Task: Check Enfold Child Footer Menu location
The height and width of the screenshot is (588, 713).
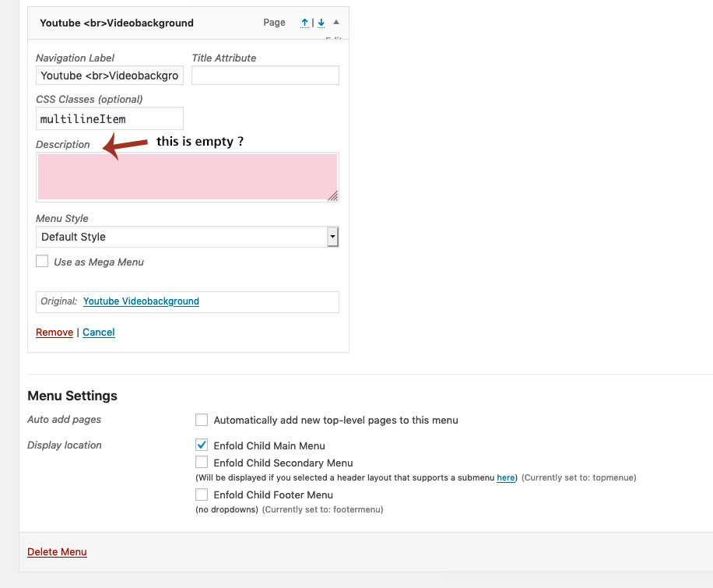Action: click(202, 495)
